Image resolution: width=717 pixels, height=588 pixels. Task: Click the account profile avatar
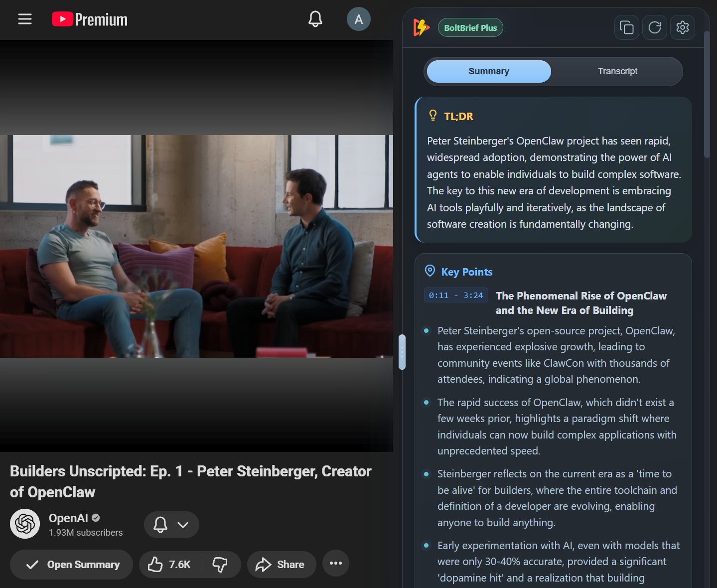[x=358, y=19]
